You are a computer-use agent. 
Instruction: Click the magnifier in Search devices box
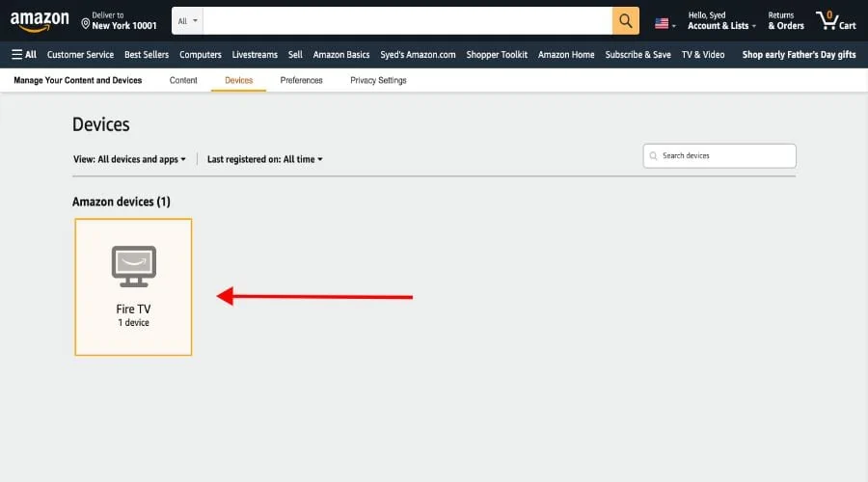click(x=653, y=156)
